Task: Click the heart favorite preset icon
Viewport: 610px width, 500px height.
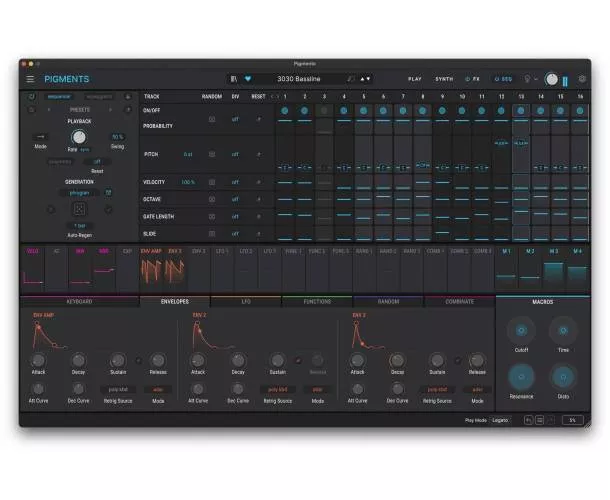Action: click(248, 78)
